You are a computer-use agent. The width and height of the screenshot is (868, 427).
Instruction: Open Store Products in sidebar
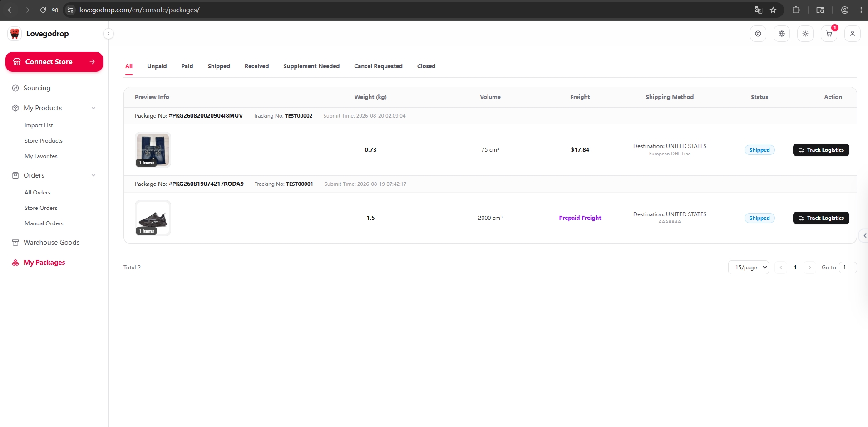44,141
